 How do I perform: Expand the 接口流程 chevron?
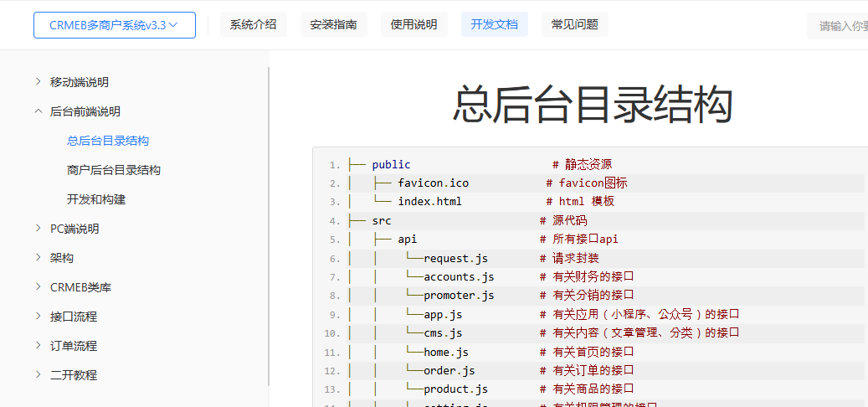(x=38, y=316)
